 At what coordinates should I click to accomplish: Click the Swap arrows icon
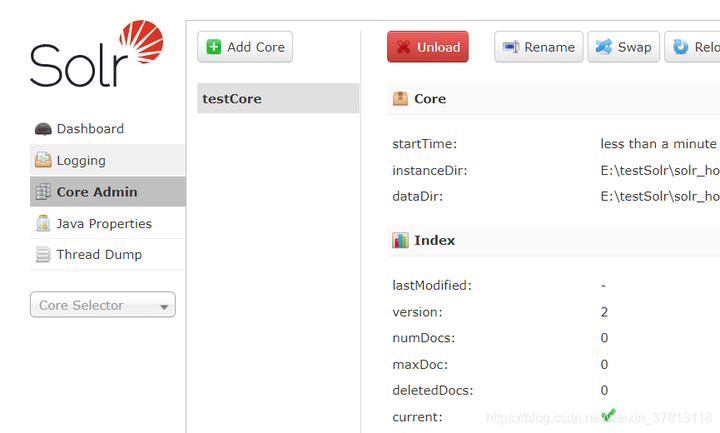point(604,47)
